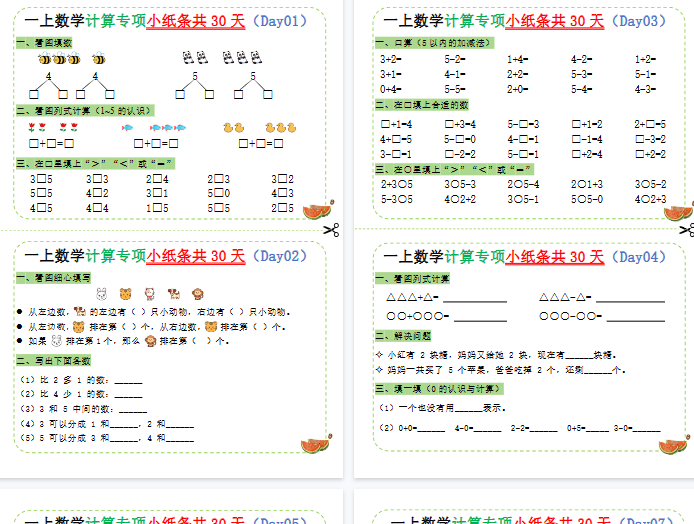The width and height of the screenshot is (694, 524).
Task: Click the group of three bees
Action: [59, 58]
